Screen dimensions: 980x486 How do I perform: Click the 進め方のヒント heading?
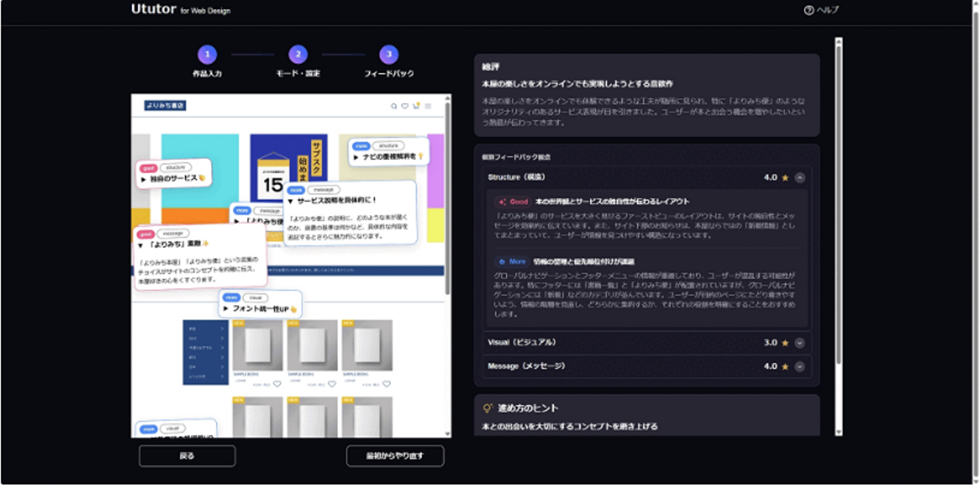point(528,408)
